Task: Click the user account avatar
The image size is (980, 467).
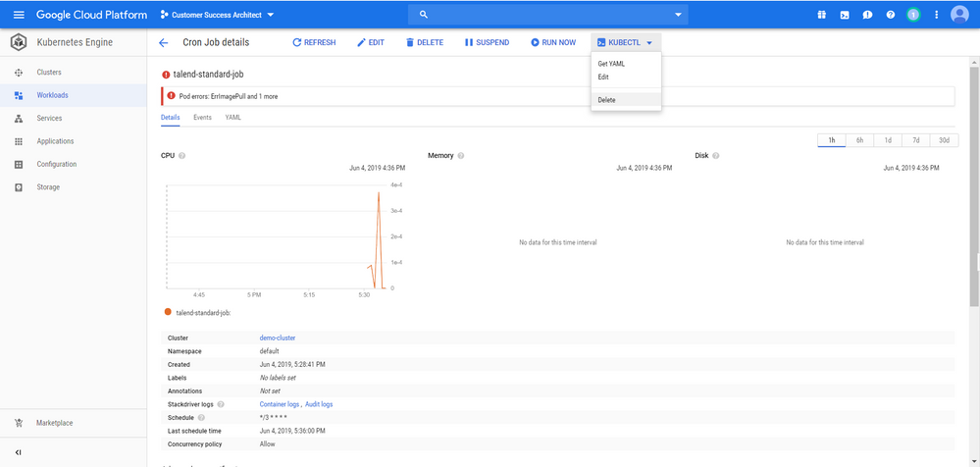Action: click(959, 15)
